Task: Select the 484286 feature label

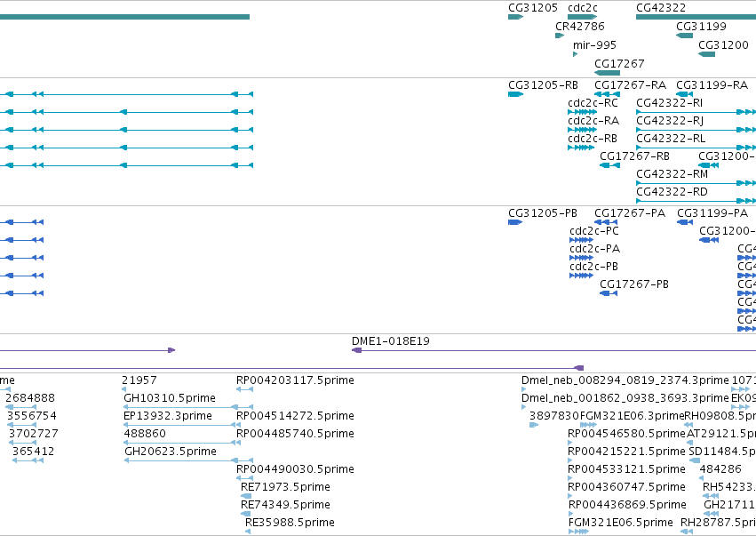Action: 720,469
